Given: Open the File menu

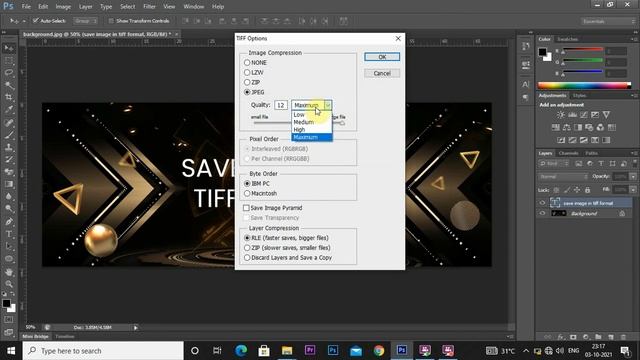Looking at the screenshot, I should coord(26,7).
